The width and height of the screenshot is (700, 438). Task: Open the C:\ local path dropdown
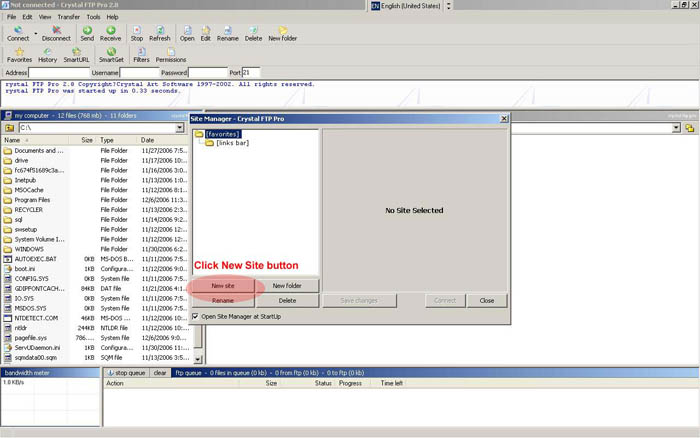coord(179,128)
